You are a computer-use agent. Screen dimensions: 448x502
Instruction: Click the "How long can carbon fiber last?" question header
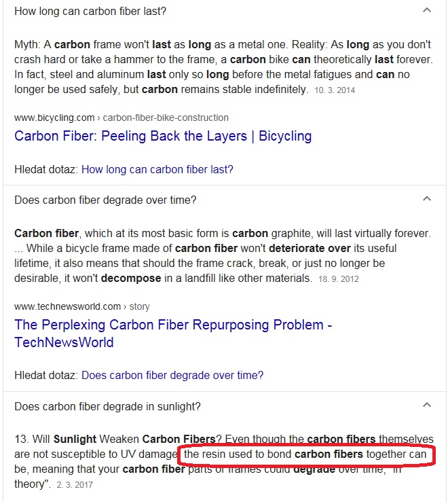pyautogui.click(x=90, y=11)
